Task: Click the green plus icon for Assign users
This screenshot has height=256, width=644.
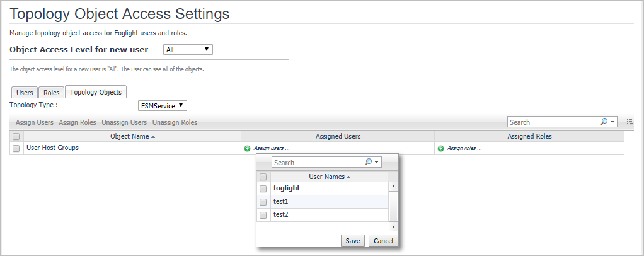Action: click(x=247, y=149)
